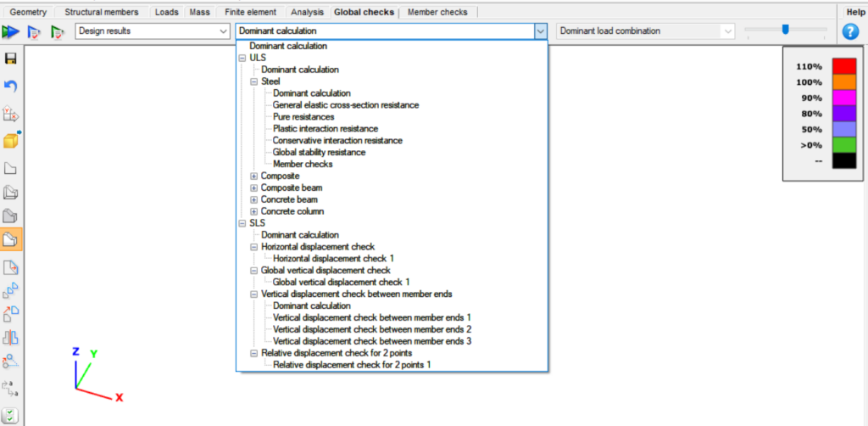
Task: Click the green >0% legend swatch
Action: pos(844,145)
